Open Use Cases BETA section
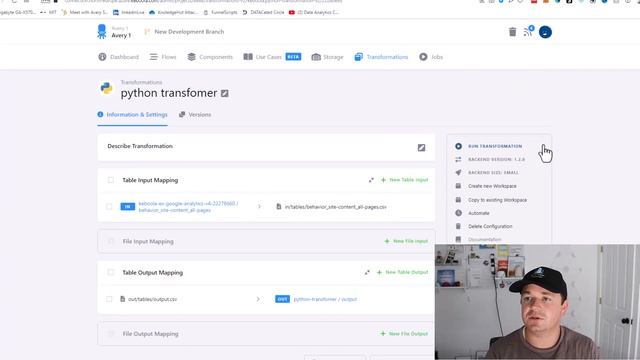 [272, 57]
